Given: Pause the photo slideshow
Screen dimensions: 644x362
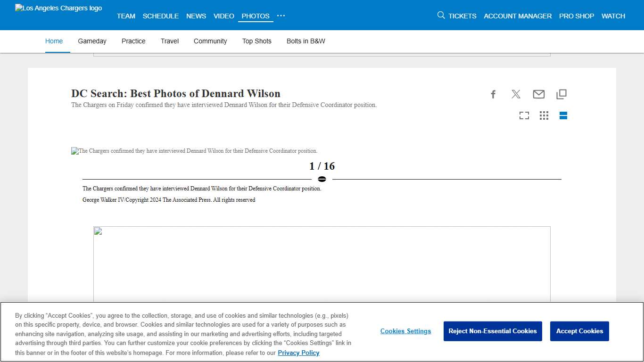Looking at the screenshot, I should [322, 179].
